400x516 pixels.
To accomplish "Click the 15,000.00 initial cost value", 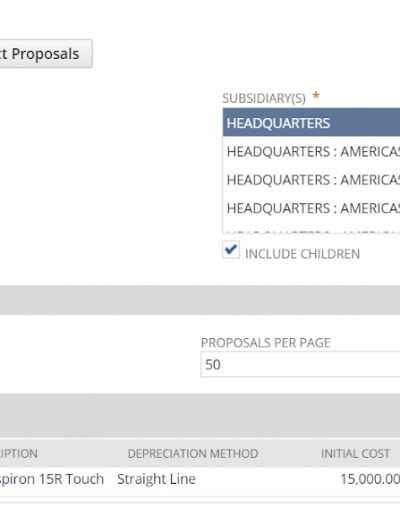I will pos(370,479).
